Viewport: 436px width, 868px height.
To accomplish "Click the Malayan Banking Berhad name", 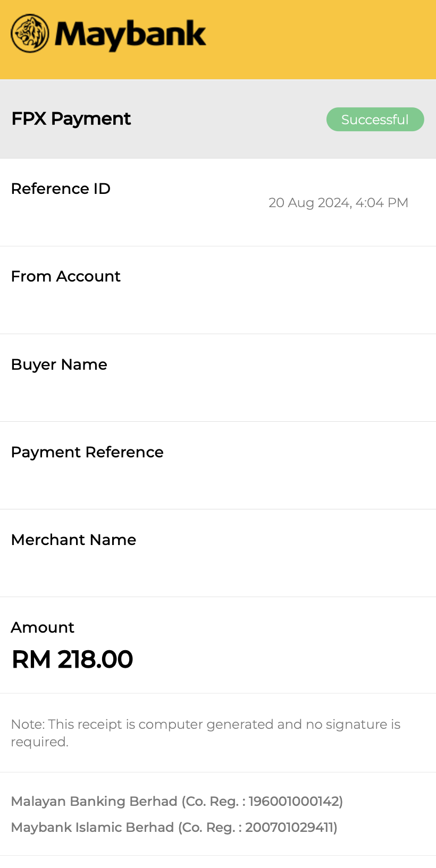I will 94,801.
